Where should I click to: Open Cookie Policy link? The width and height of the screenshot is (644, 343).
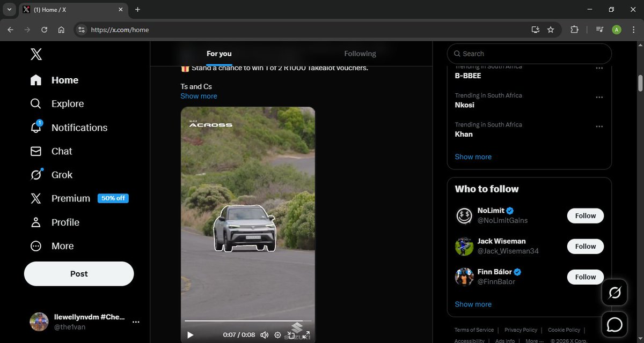pyautogui.click(x=564, y=330)
